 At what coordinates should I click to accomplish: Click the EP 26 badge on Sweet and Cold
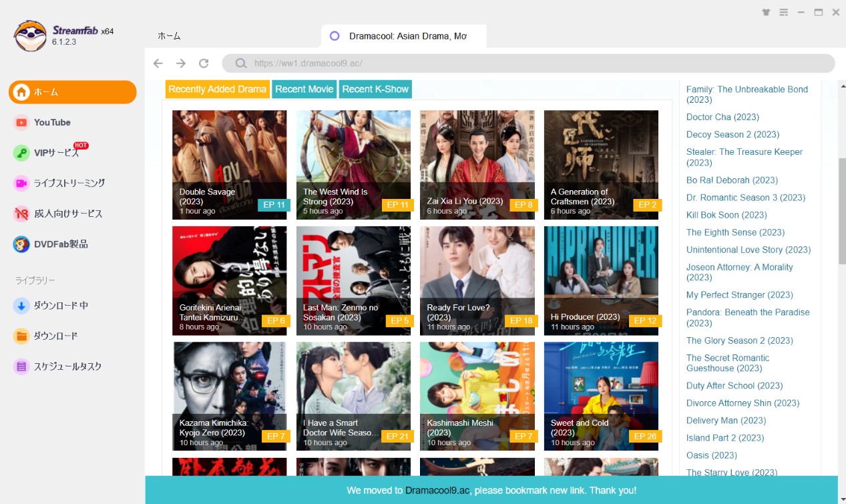pyautogui.click(x=646, y=436)
